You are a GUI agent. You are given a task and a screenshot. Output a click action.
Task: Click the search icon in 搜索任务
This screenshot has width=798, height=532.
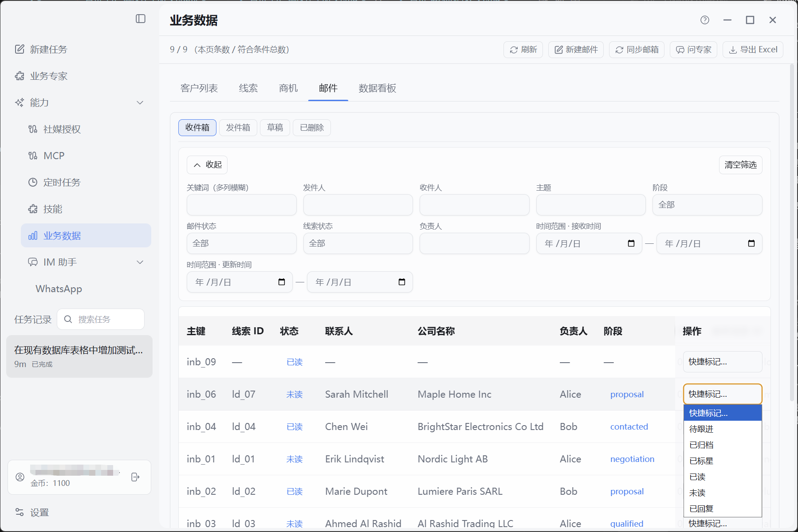(x=68, y=319)
